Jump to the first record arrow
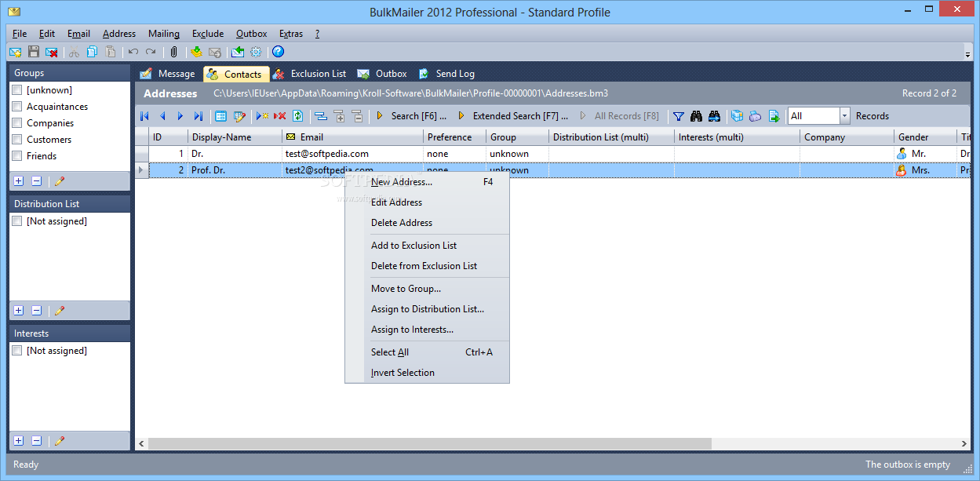This screenshot has height=481, width=980. 144,116
